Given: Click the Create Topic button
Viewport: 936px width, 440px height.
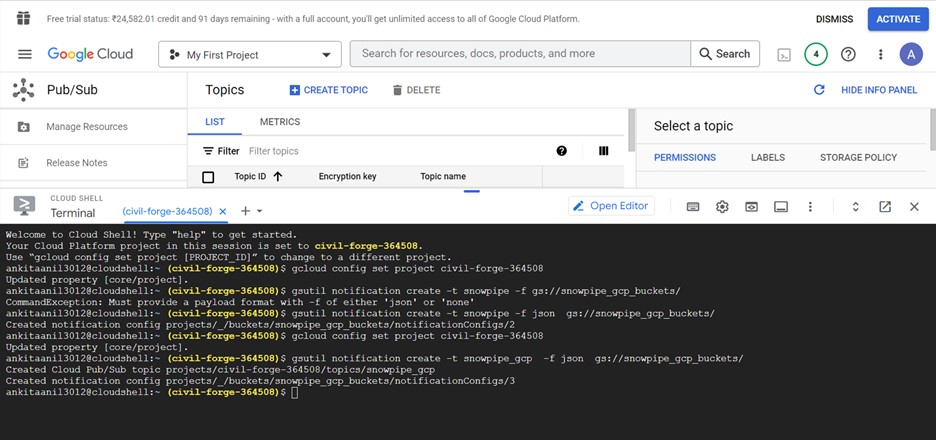Looking at the screenshot, I should tap(329, 90).
